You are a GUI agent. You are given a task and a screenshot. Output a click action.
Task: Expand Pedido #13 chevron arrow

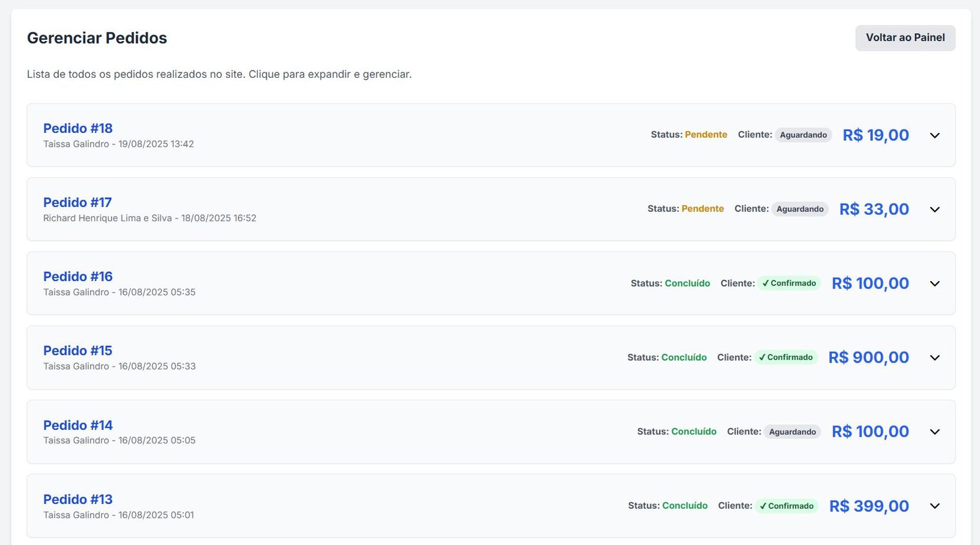coord(934,506)
